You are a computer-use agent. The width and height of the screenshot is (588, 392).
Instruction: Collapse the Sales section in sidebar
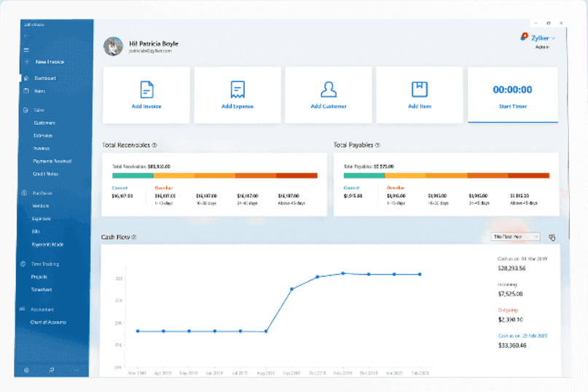(39, 110)
